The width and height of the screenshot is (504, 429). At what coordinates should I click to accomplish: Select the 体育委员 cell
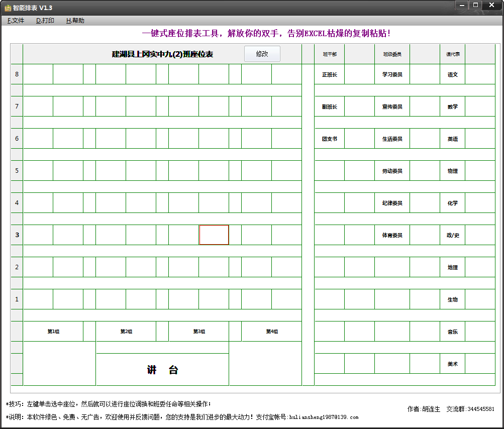point(392,235)
